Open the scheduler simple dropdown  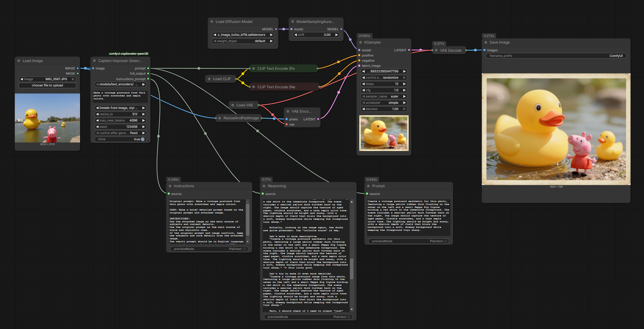pos(384,103)
